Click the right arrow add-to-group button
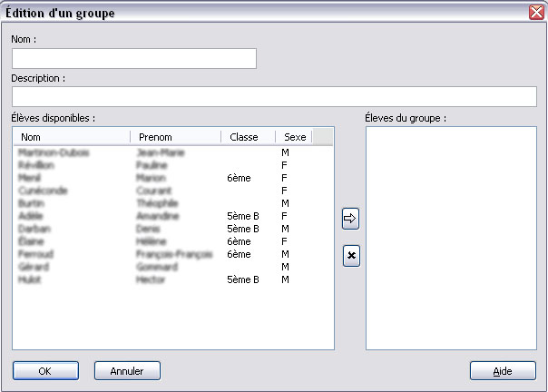The width and height of the screenshot is (548, 392). coord(351,218)
